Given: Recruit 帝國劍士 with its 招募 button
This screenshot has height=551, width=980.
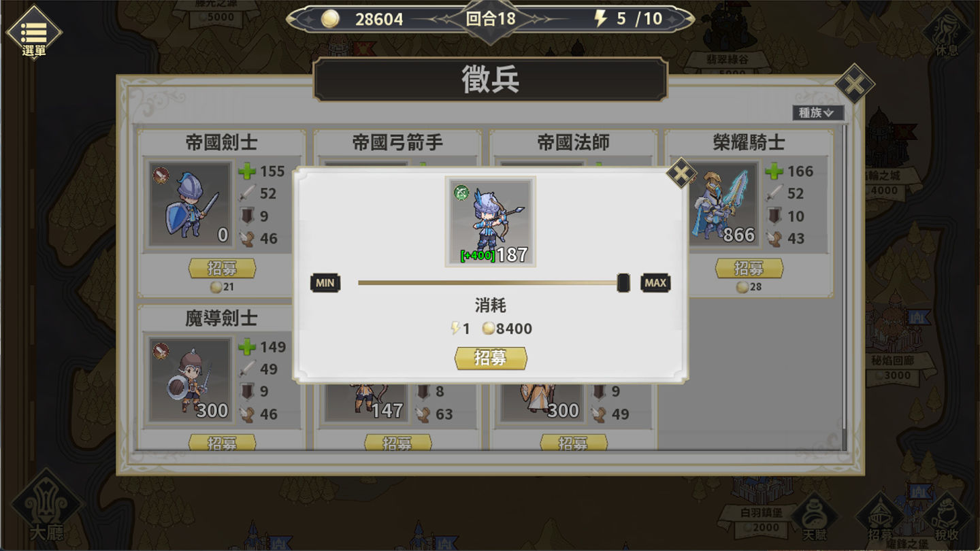Looking at the screenshot, I should tap(222, 268).
